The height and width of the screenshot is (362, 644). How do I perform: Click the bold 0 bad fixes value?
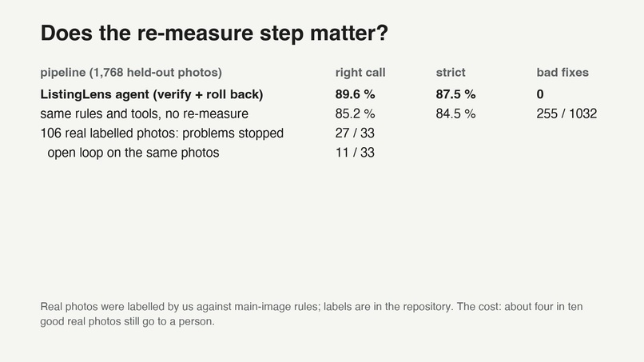pos(540,94)
